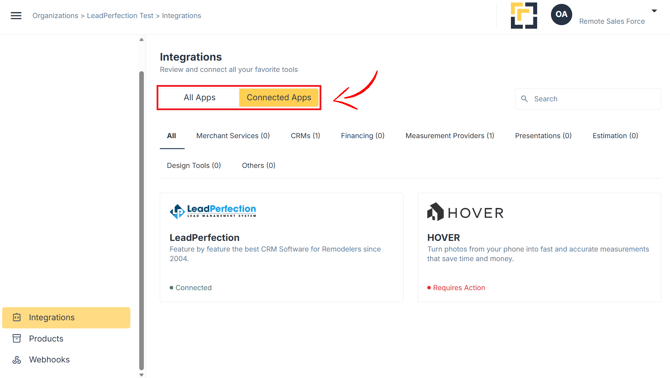Click the Connected status label
This screenshot has width=670, height=378.
coord(191,288)
